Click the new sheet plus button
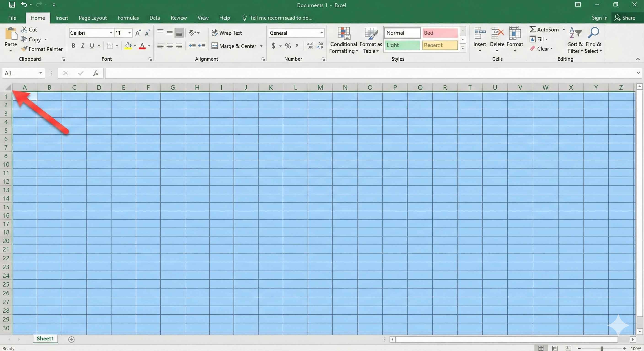Image resolution: width=644 pixels, height=351 pixels. click(x=71, y=339)
